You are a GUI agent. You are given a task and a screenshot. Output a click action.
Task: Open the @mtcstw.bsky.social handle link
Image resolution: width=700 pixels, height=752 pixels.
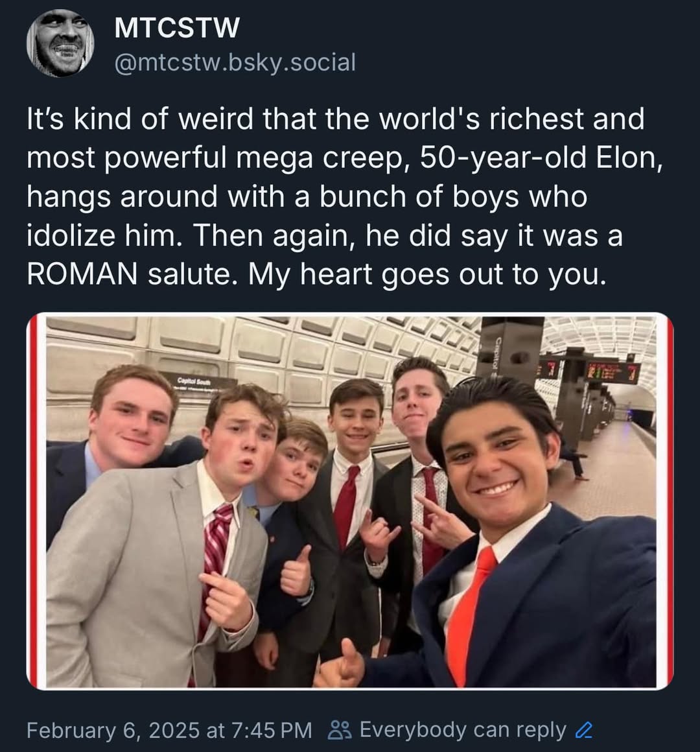pos(235,63)
